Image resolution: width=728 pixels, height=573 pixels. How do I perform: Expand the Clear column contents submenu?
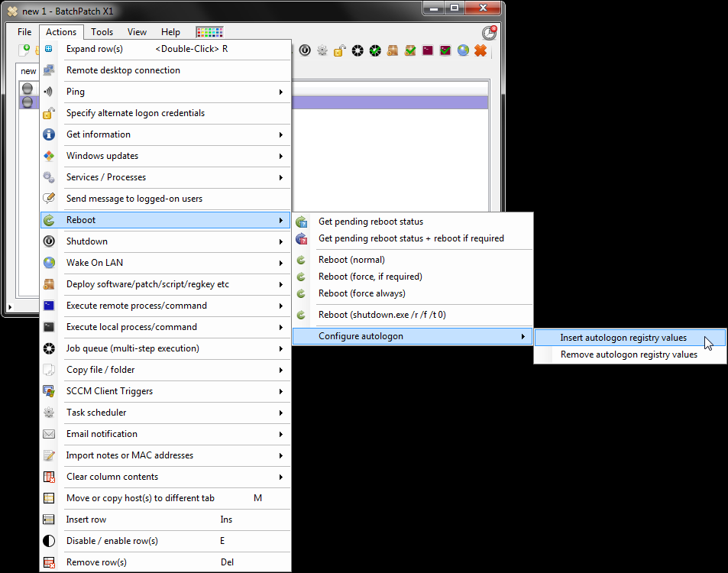point(165,477)
